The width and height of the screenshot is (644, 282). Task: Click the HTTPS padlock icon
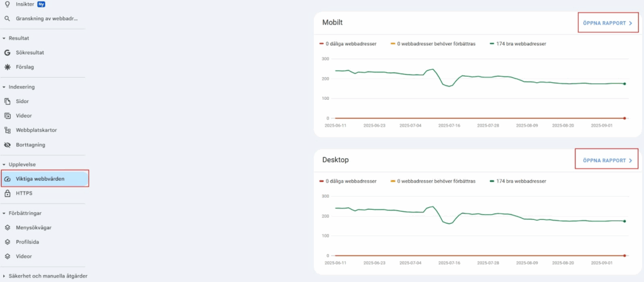click(x=8, y=193)
